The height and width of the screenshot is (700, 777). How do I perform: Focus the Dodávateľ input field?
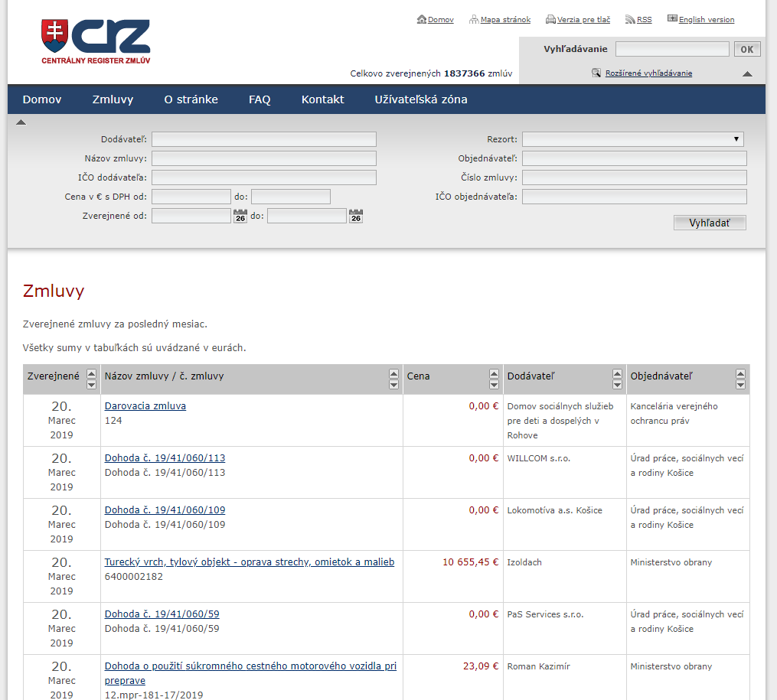pos(264,139)
